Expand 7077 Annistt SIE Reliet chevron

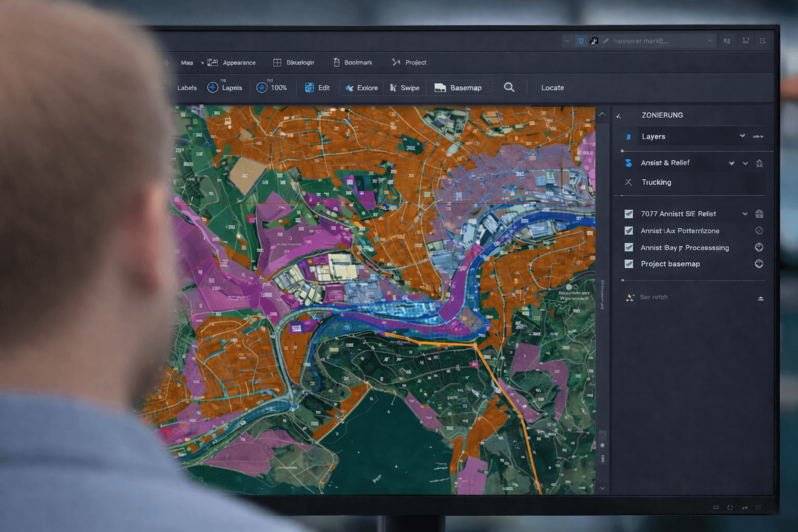coord(745,214)
